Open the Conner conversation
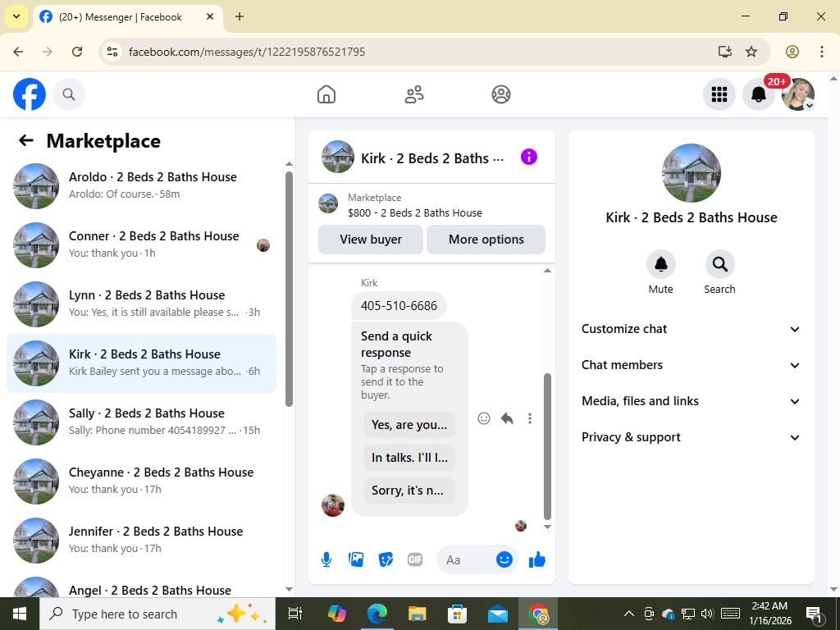840x630 pixels. [x=141, y=244]
